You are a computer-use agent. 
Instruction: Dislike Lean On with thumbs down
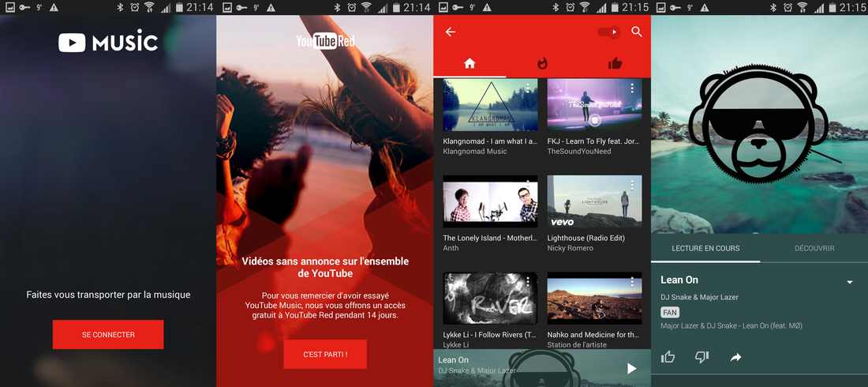(702, 357)
